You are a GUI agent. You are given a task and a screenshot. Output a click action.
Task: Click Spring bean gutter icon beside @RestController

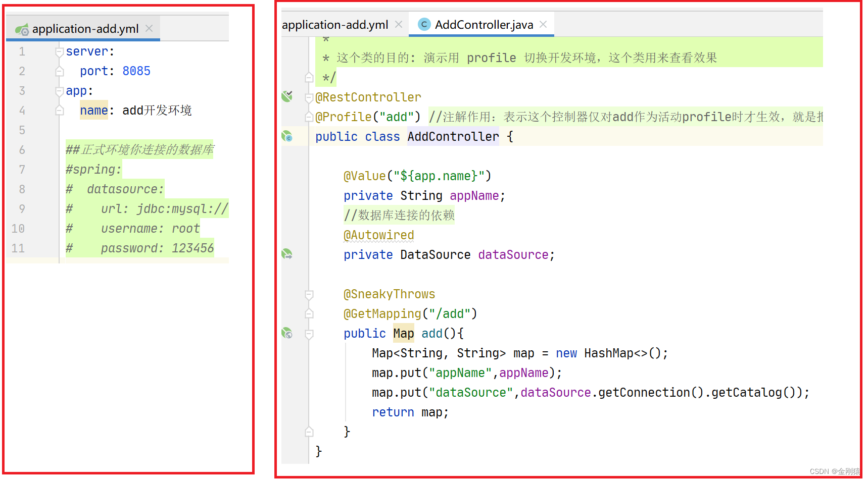tap(287, 96)
